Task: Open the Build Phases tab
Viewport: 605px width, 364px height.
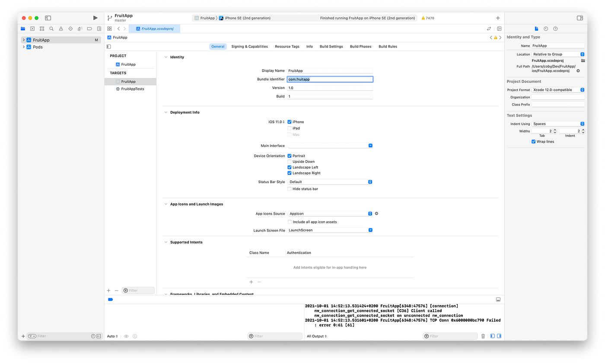Action: (360, 46)
